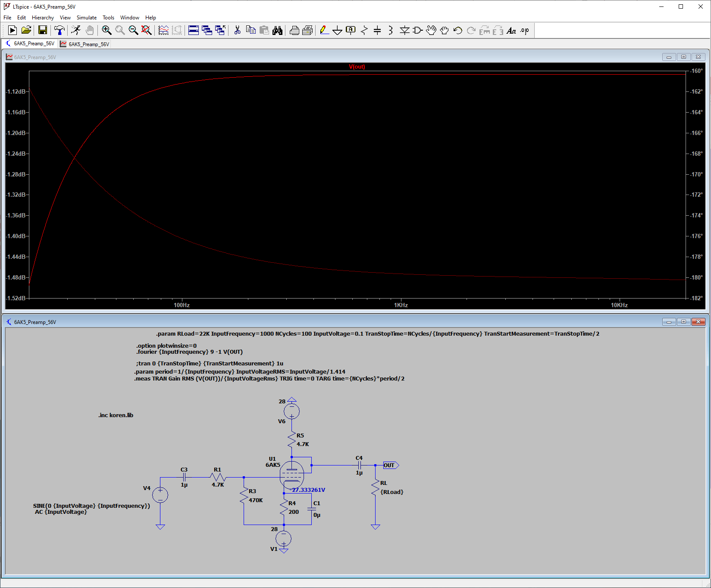711x588 pixels.
Task: Click the {RLoad} value of resistor RL
Action: coord(392,492)
